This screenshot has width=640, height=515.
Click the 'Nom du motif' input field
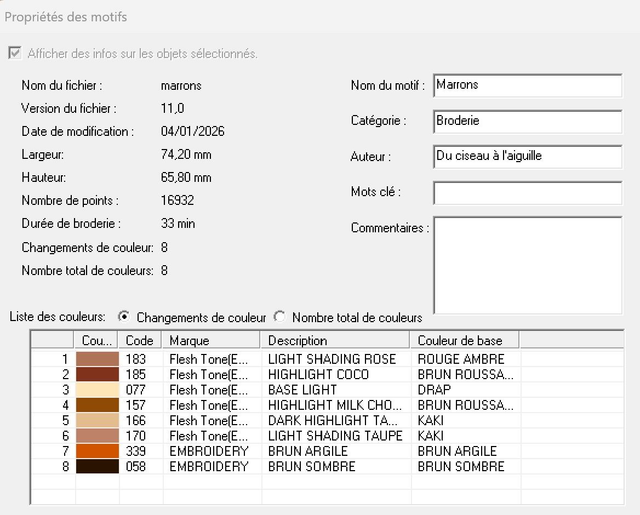pyautogui.click(x=528, y=86)
